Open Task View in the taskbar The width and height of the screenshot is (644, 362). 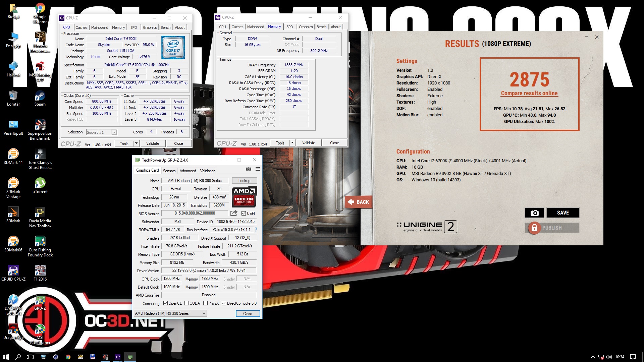click(x=30, y=357)
